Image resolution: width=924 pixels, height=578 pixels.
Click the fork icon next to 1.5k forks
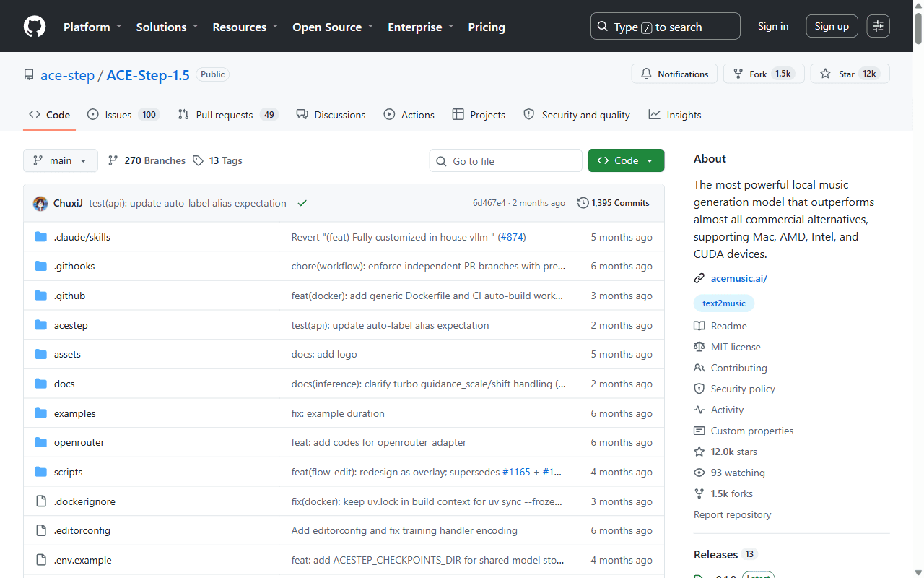[x=699, y=493]
